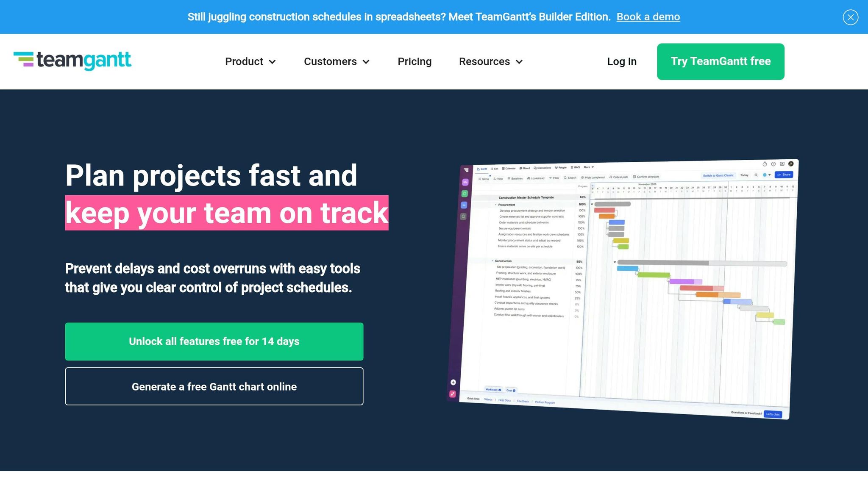The height and width of the screenshot is (488, 868).
Task: Close the blue announcement banner
Action: (850, 17)
